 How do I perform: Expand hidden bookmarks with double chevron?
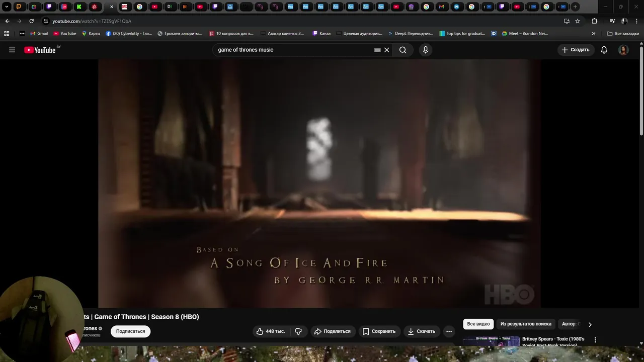(x=593, y=34)
